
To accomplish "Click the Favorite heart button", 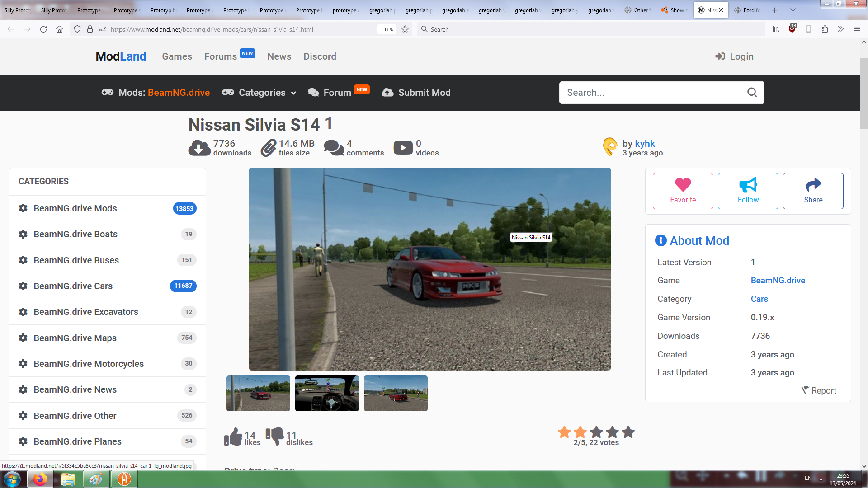I will pos(683,191).
